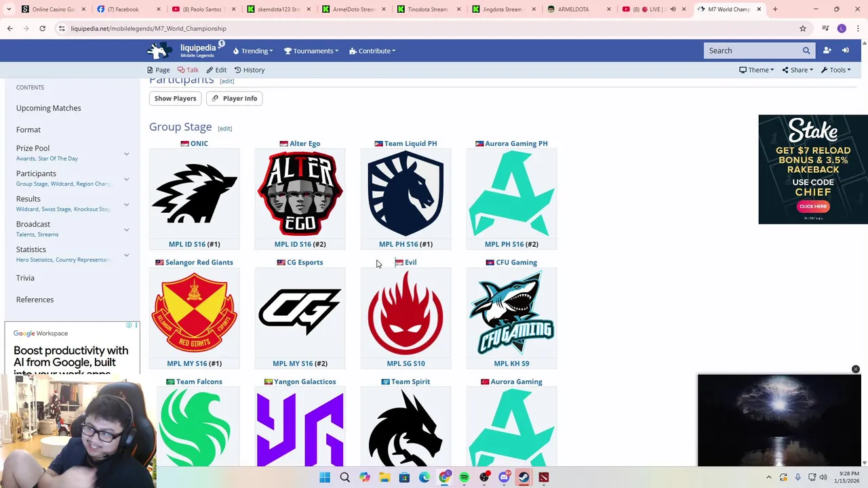Open Chrome's three-dot menu
Viewport: 868px width, 488px height.
(x=859, y=28)
